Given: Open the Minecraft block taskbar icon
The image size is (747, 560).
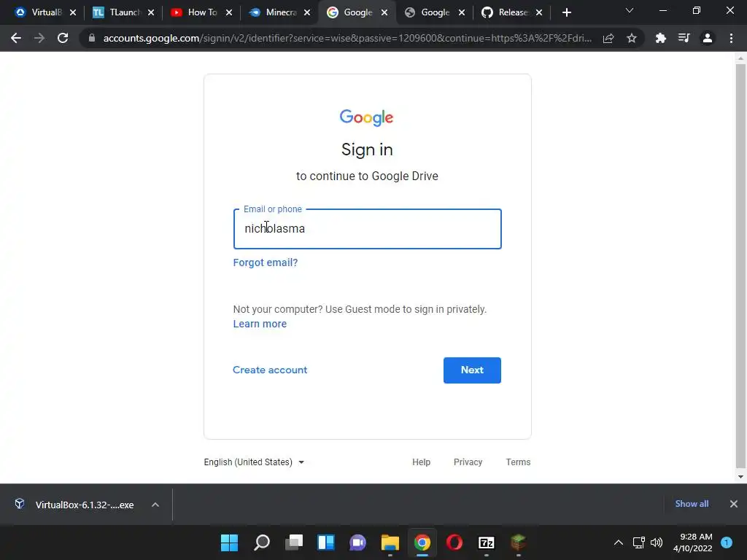Looking at the screenshot, I should coord(519,542).
